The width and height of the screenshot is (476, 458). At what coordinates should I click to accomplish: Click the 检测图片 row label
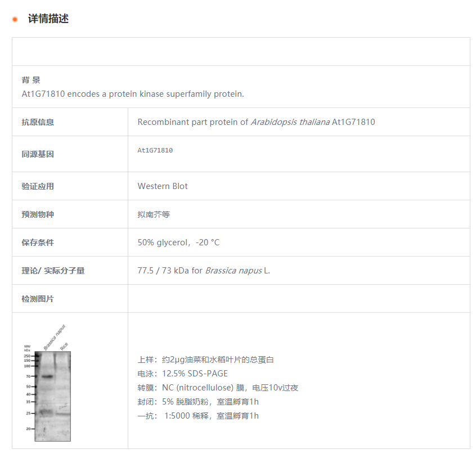click(38, 299)
